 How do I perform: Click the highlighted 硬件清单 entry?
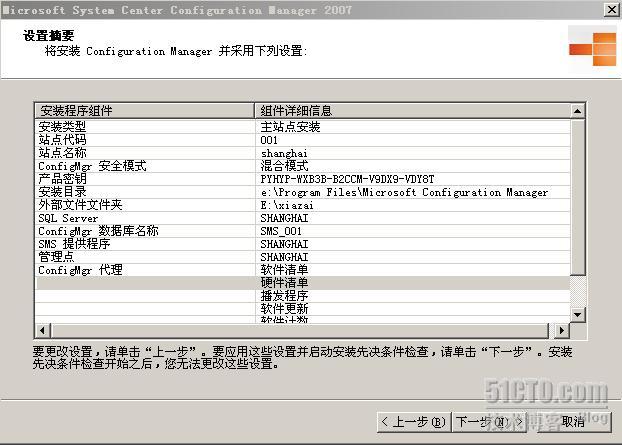tap(284, 283)
